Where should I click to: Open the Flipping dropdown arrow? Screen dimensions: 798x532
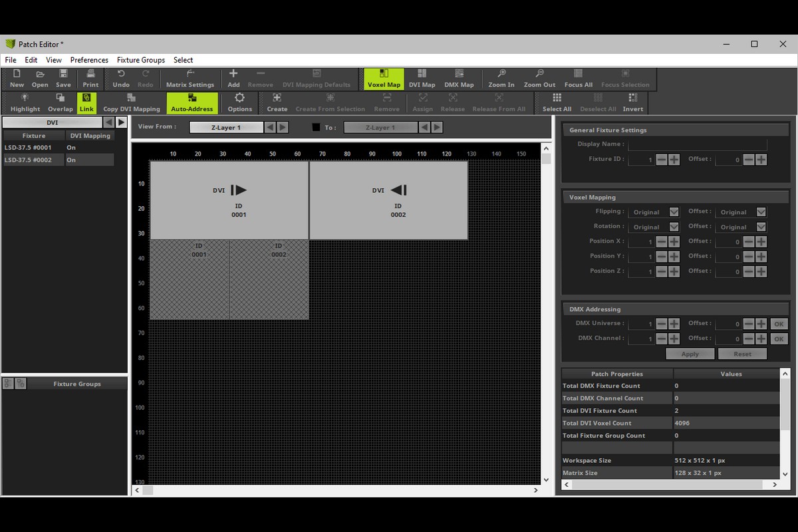coord(674,212)
